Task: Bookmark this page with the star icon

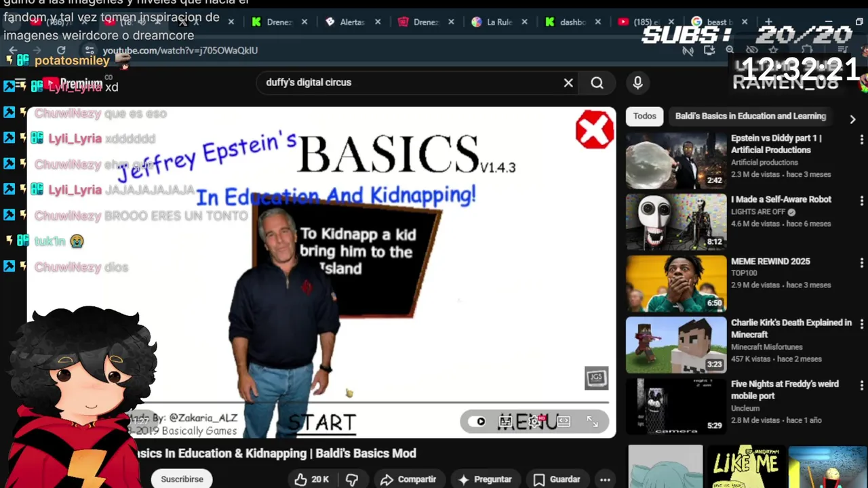Action: (774, 50)
